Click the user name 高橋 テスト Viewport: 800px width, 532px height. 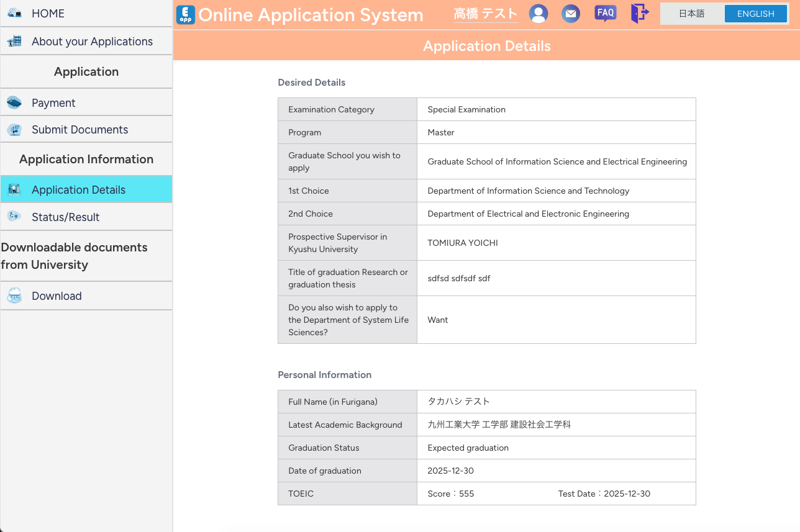[x=486, y=14]
